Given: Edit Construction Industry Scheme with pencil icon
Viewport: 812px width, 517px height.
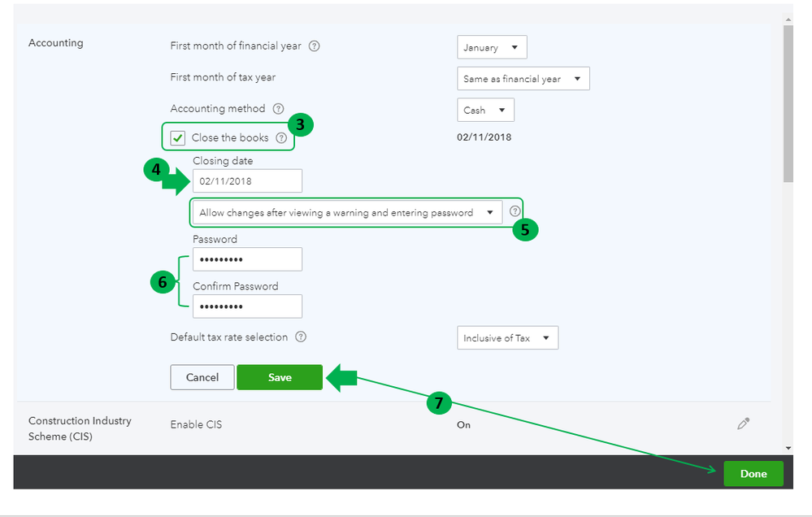Looking at the screenshot, I should (x=743, y=424).
